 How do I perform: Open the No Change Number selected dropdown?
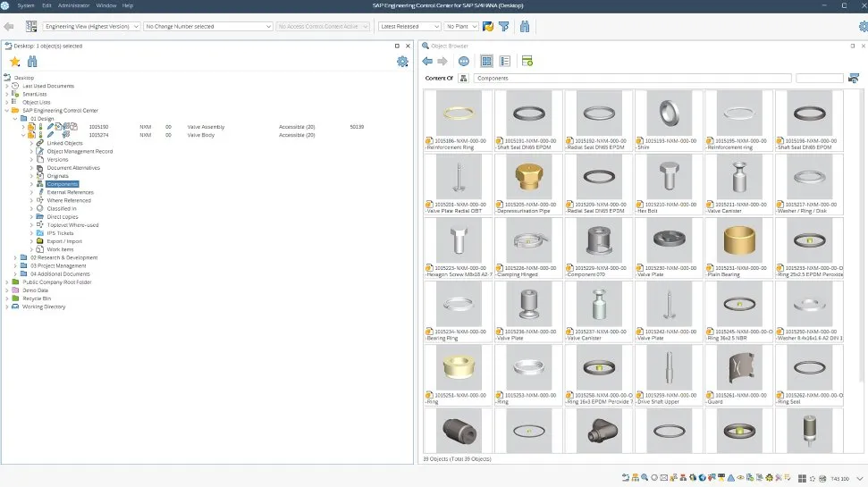[207, 27]
